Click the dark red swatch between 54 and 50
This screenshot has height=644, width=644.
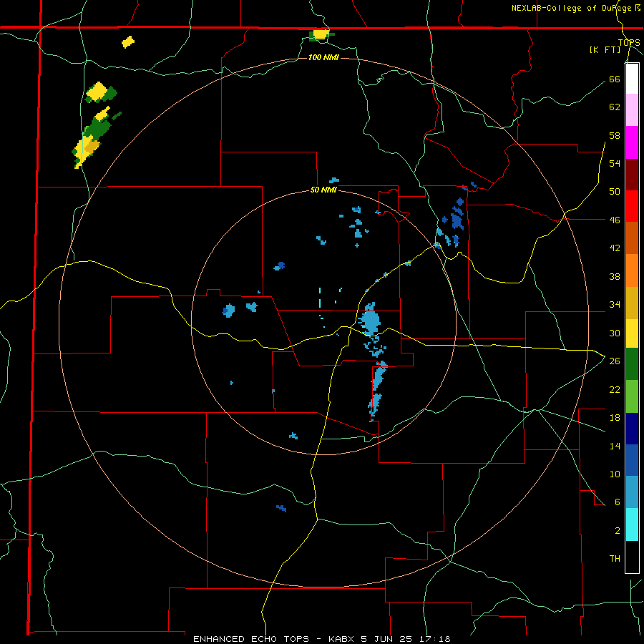click(x=632, y=174)
